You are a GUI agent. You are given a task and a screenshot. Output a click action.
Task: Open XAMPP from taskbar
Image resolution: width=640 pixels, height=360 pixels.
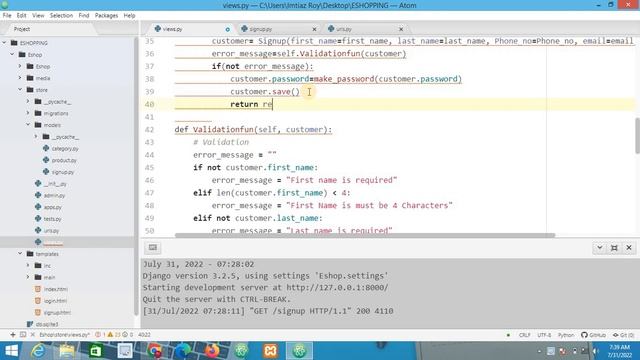(x=270, y=351)
